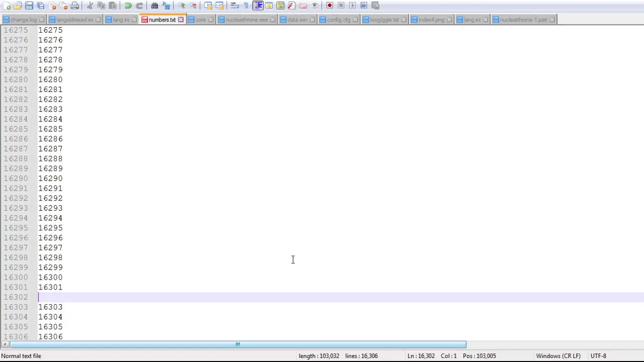
Task: Open the Replace dialog icon
Action: pyautogui.click(x=166, y=6)
